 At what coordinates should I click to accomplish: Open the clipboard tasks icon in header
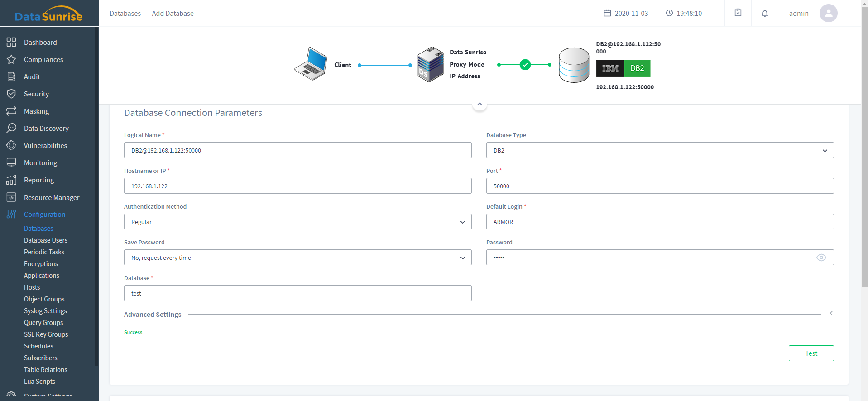click(x=738, y=13)
